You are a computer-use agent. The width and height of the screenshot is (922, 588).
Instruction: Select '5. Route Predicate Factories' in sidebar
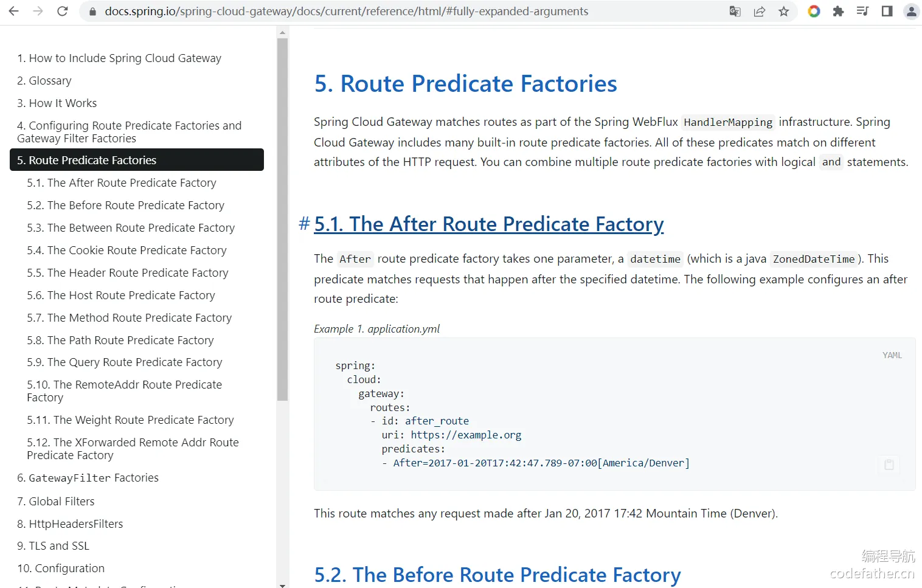click(137, 160)
